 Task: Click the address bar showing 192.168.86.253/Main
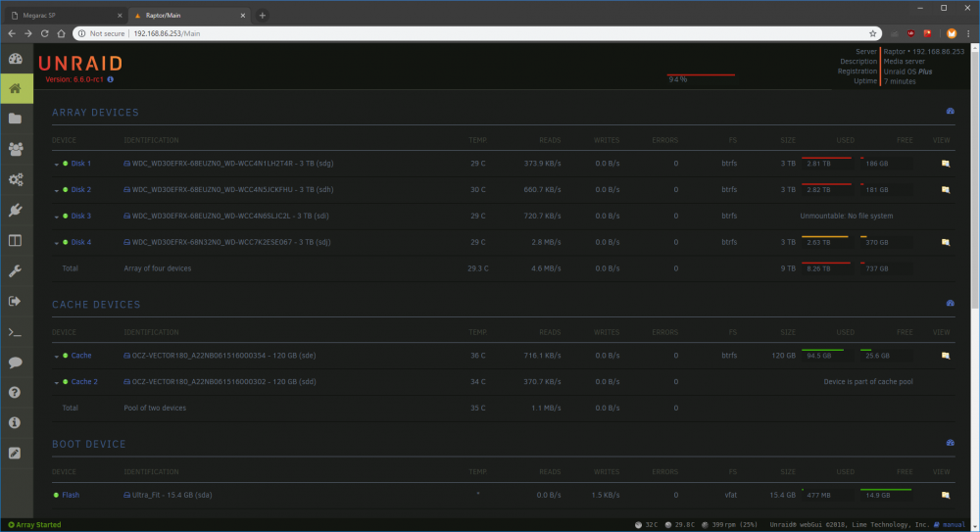(x=475, y=33)
